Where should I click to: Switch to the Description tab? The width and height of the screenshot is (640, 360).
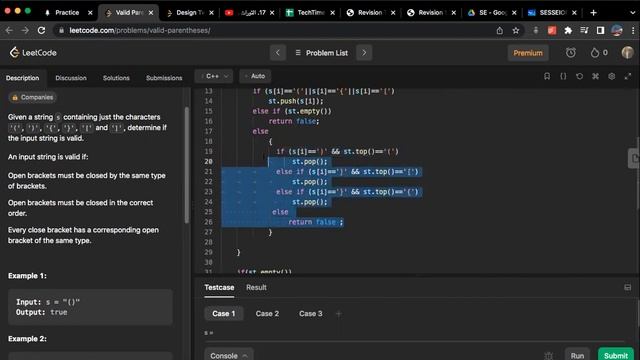(22, 78)
